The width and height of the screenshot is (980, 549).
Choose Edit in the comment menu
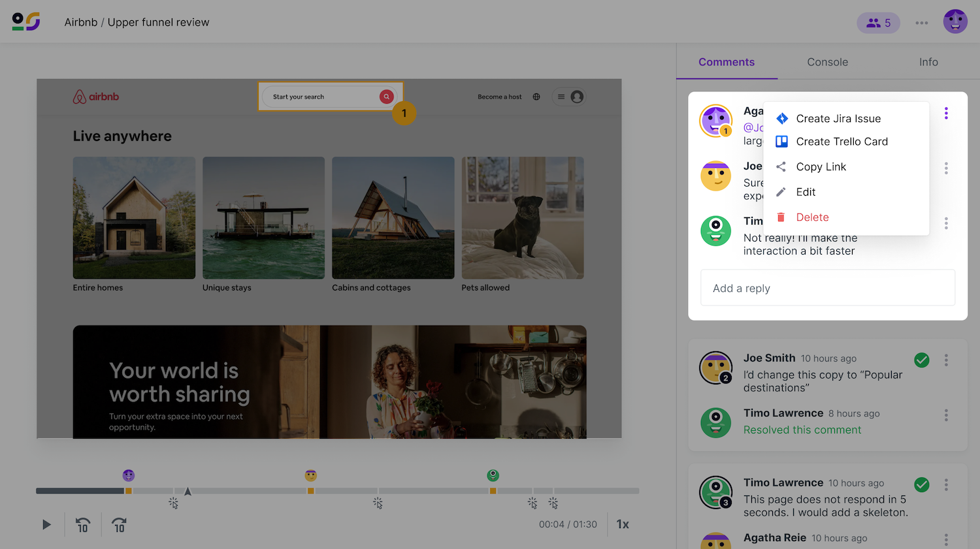tap(806, 192)
